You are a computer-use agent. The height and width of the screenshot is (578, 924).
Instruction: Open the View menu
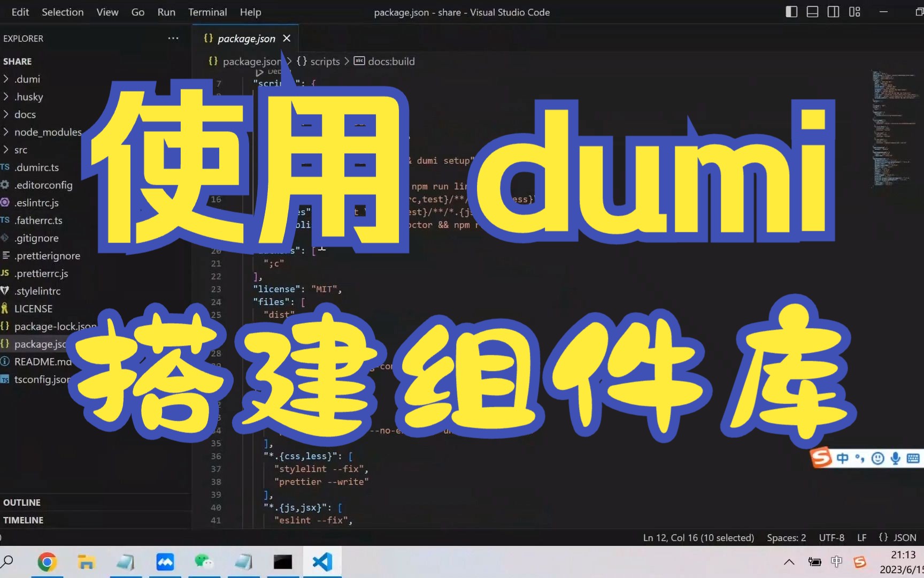tap(107, 12)
